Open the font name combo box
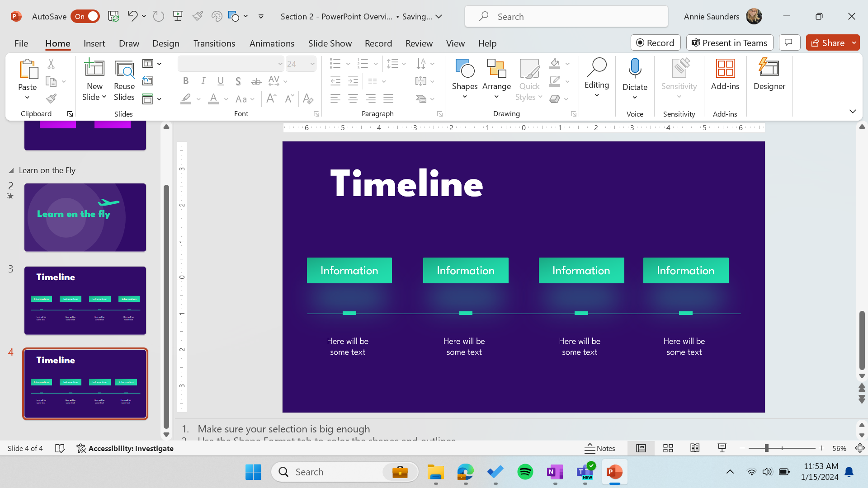 tap(231, 64)
